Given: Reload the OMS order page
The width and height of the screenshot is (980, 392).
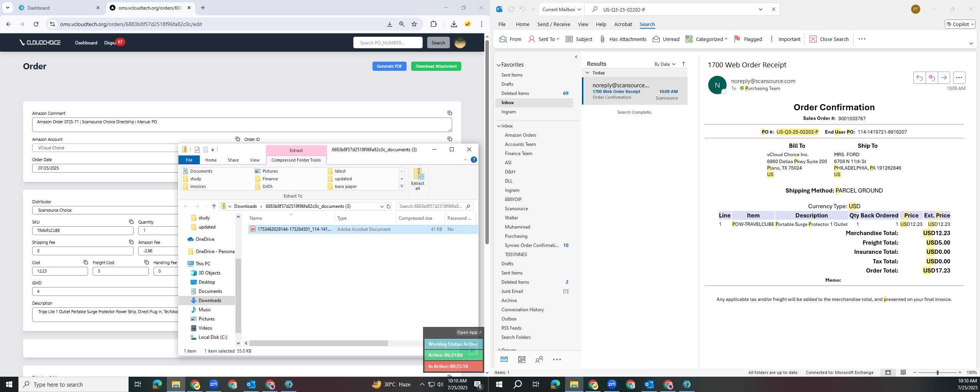Looking at the screenshot, I should point(36,24).
